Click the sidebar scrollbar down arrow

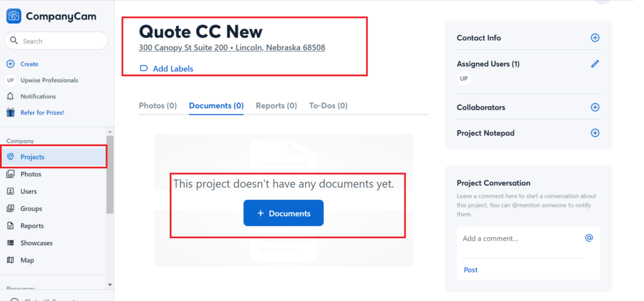tap(109, 285)
